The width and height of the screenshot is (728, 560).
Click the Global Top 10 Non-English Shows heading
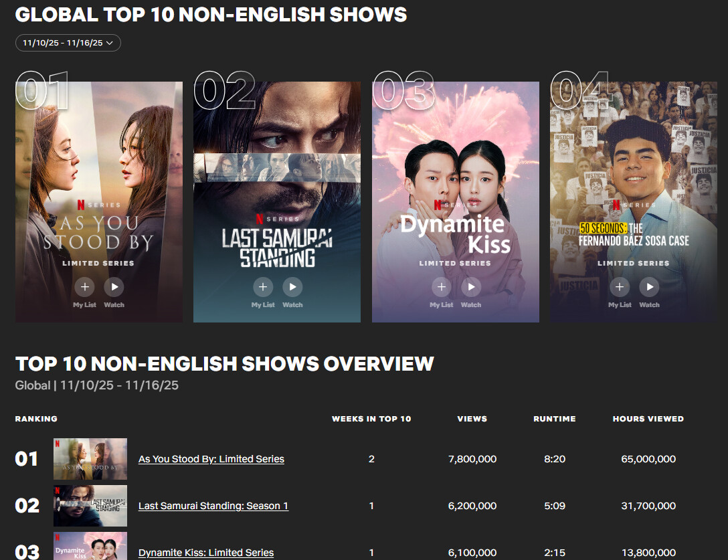pos(211,15)
